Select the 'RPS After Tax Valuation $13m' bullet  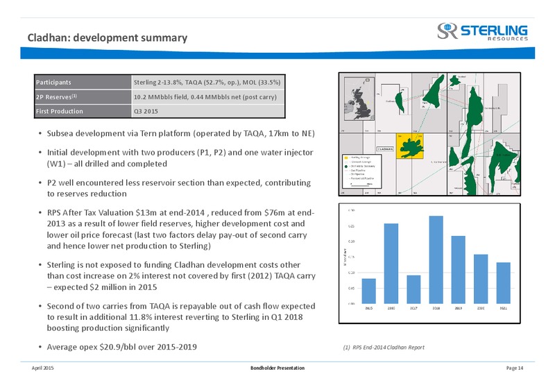(x=180, y=229)
